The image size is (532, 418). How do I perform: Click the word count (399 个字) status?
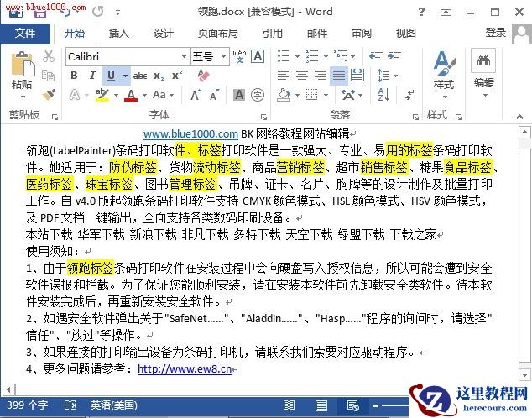pyautogui.click(x=28, y=405)
